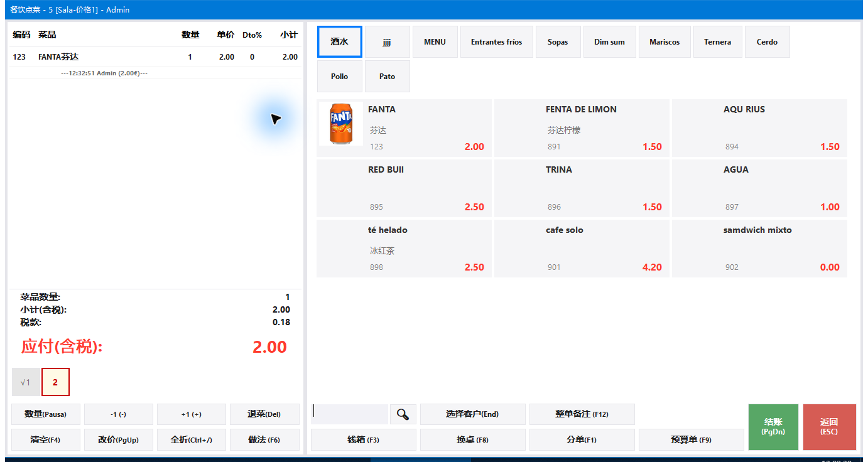The width and height of the screenshot is (868, 462).
Task: Increase quantity with +1 (+) button
Action: [192, 414]
